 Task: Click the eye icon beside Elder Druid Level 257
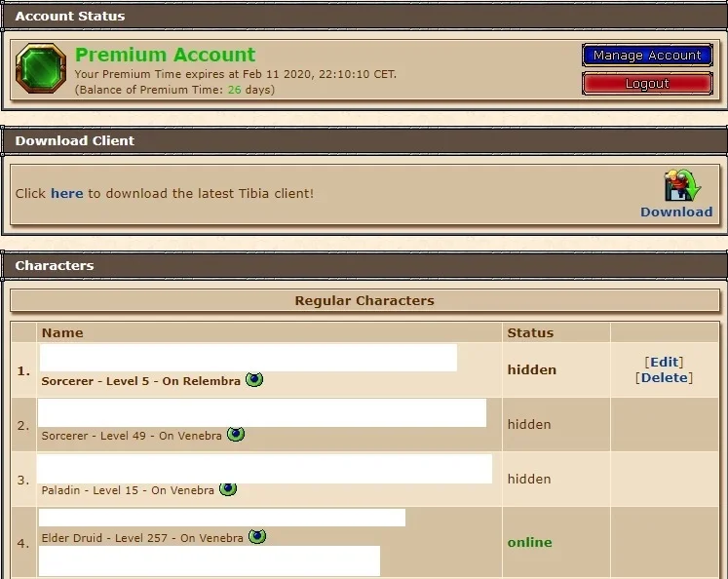257,536
